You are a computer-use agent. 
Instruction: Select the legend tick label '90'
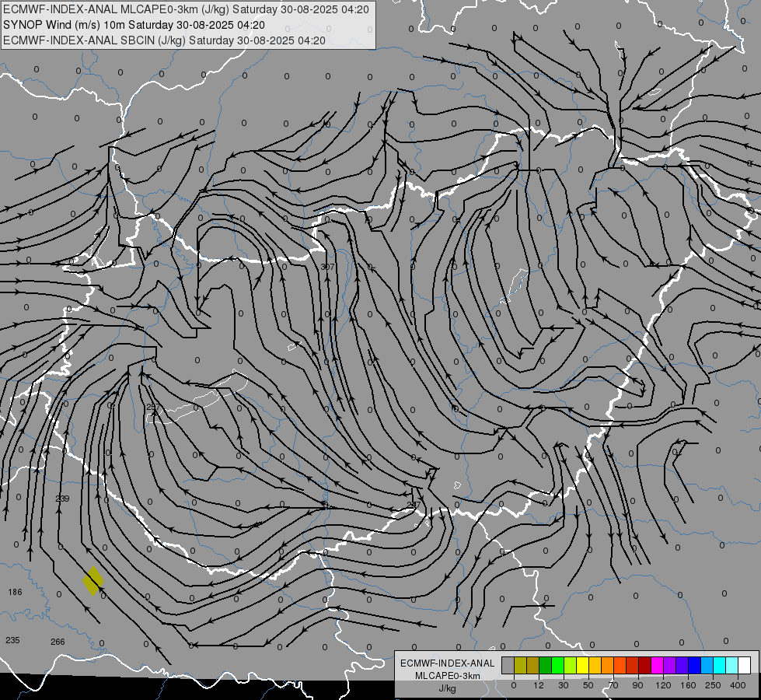pyautogui.click(x=637, y=685)
